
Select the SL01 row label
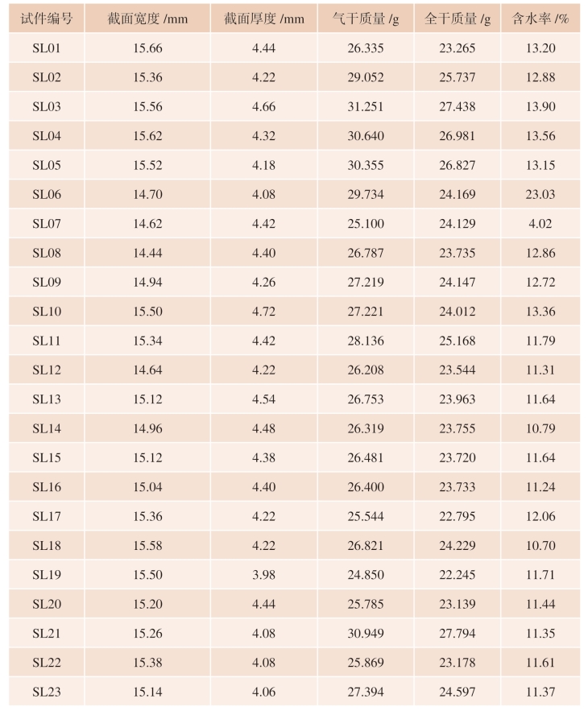pyautogui.click(x=46, y=48)
